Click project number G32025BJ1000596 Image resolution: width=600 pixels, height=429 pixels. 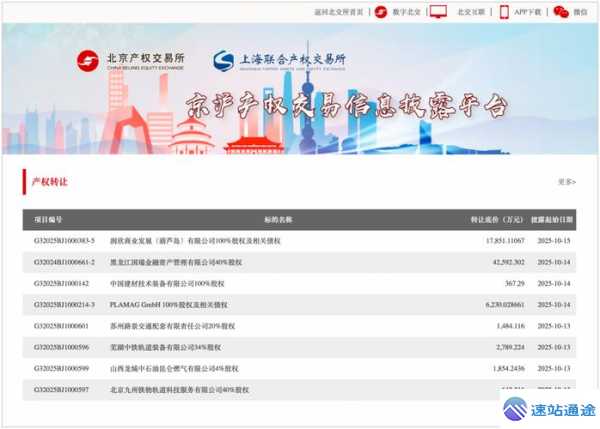[61, 347]
